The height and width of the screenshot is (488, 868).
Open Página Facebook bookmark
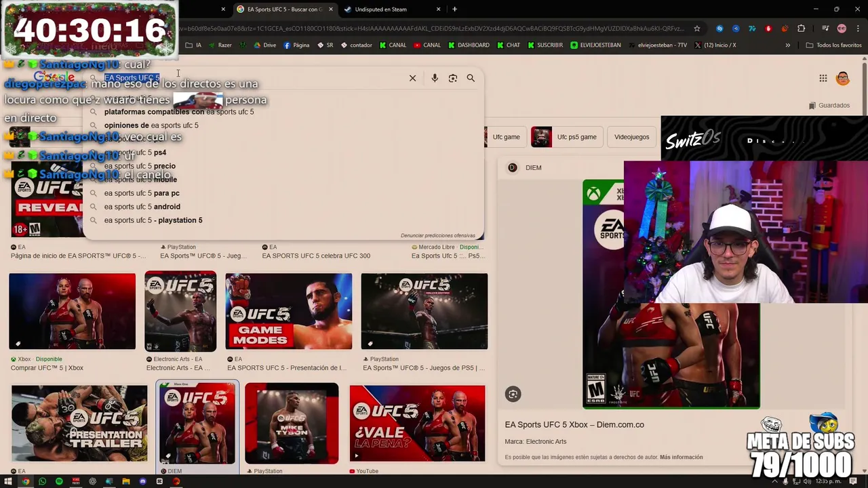tap(296, 45)
